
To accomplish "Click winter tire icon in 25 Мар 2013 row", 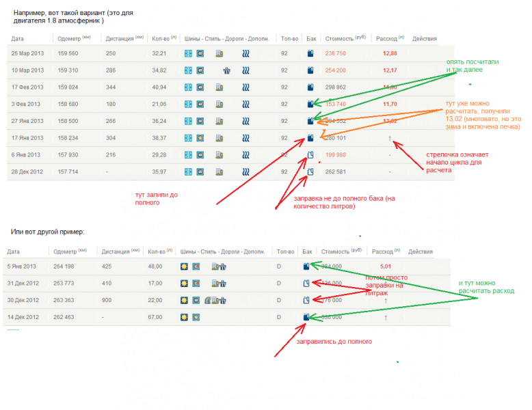I will pyautogui.click(x=188, y=53).
